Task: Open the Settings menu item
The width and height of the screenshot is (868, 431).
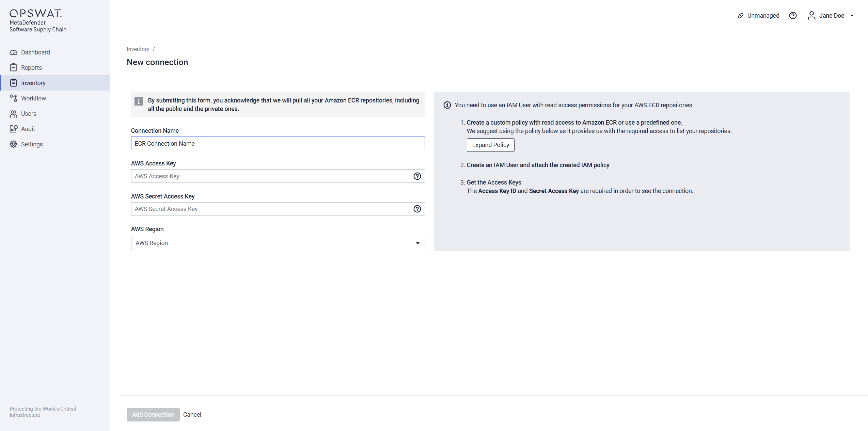Action: tap(55, 144)
